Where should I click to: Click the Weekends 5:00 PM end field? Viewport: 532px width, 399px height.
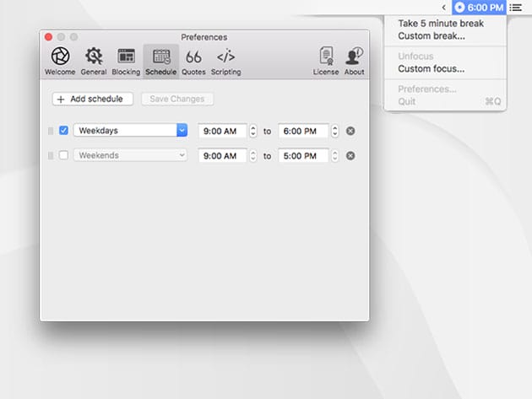click(x=303, y=155)
